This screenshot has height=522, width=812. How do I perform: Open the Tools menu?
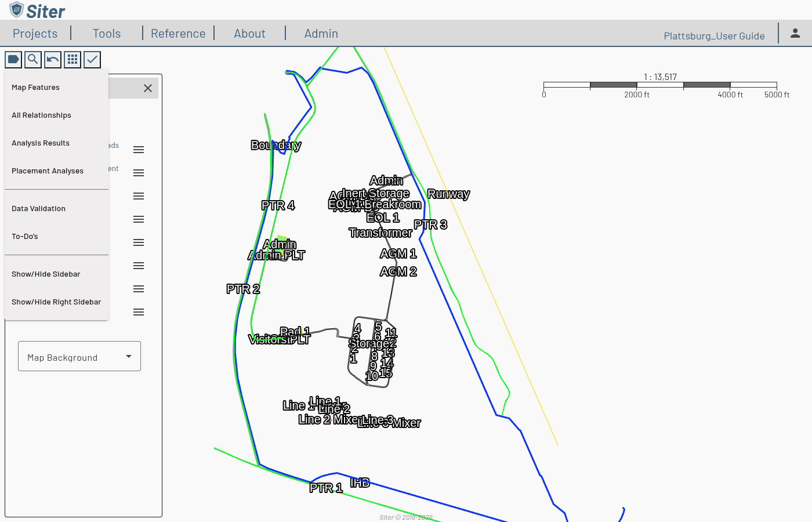click(x=107, y=34)
